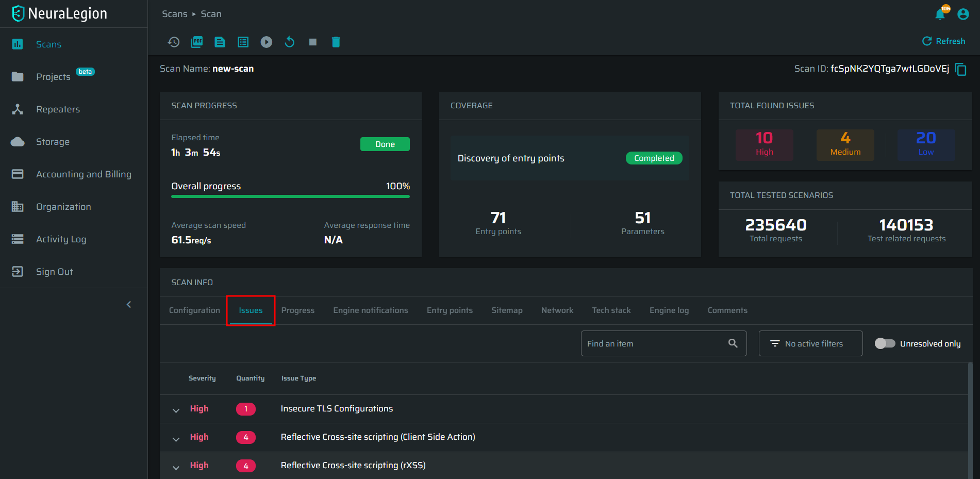980x479 pixels.
Task: Copy the Scan ID to clipboard
Action: [961, 69]
